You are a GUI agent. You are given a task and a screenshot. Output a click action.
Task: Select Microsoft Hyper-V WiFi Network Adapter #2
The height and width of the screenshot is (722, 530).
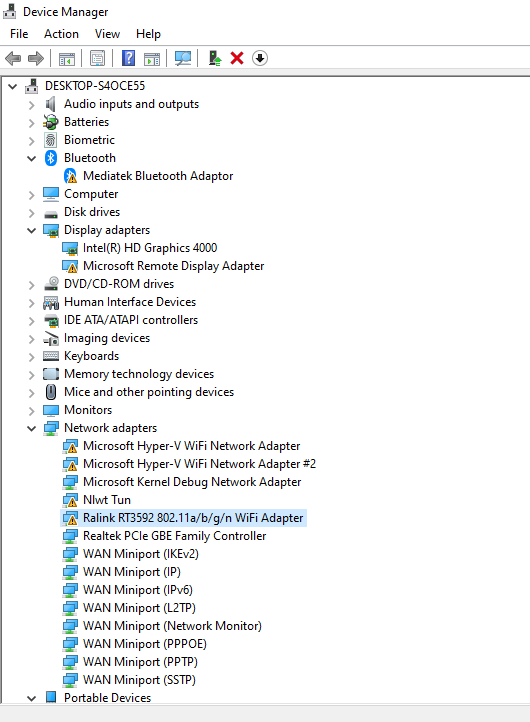coord(199,464)
